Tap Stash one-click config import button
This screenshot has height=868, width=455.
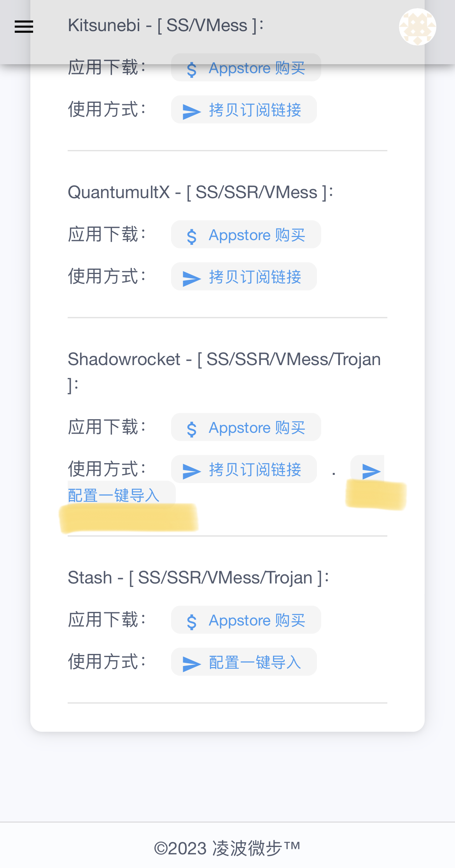(244, 662)
